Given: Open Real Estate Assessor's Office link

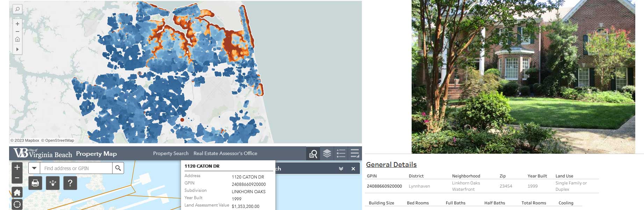Looking at the screenshot, I should click(x=225, y=153).
